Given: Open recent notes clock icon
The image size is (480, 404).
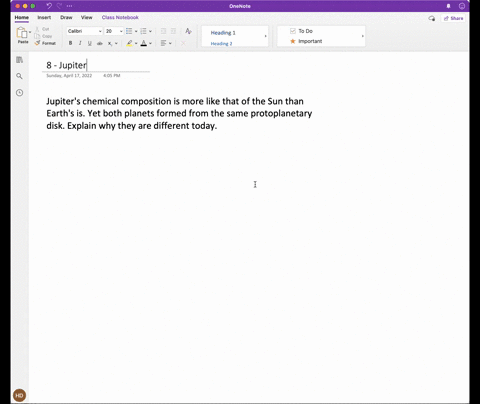Looking at the screenshot, I should pyautogui.click(x=19, y=93).
